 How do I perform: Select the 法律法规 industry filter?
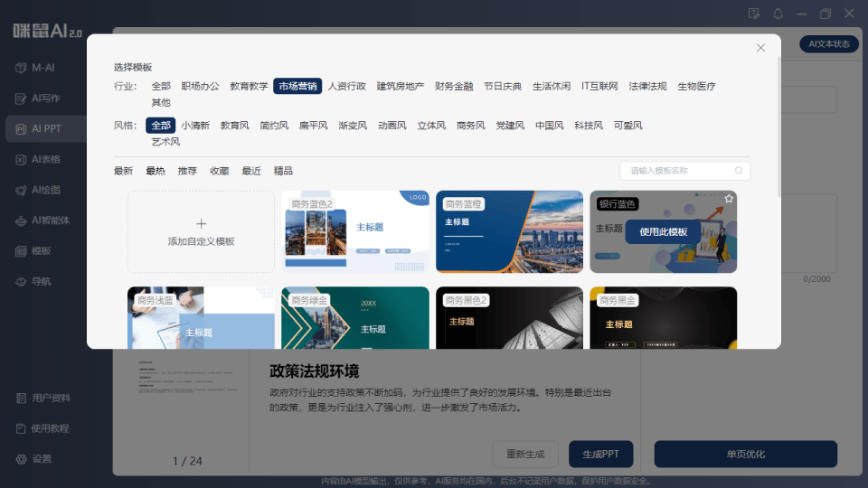click(647, 87)
